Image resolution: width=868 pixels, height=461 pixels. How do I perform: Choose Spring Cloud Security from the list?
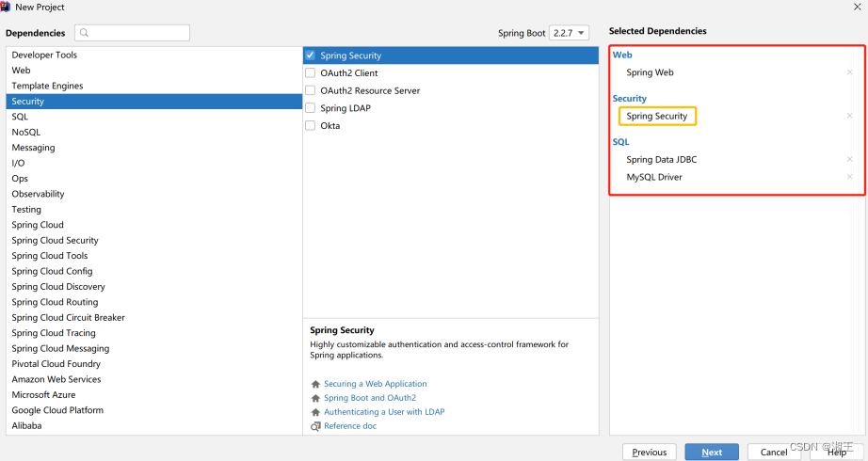55,240
